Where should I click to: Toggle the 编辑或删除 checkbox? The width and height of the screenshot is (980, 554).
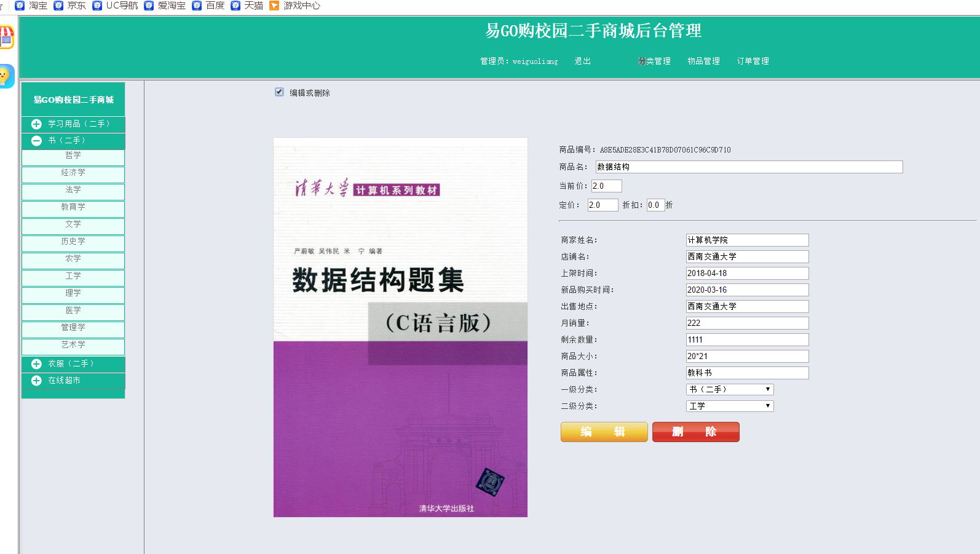pyautogui.click(x=279, y=92)
